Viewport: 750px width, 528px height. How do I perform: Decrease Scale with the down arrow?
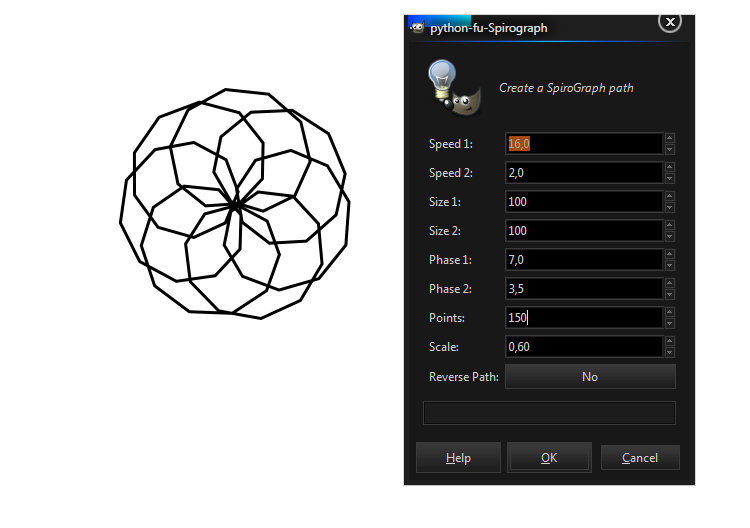[670, 352]
